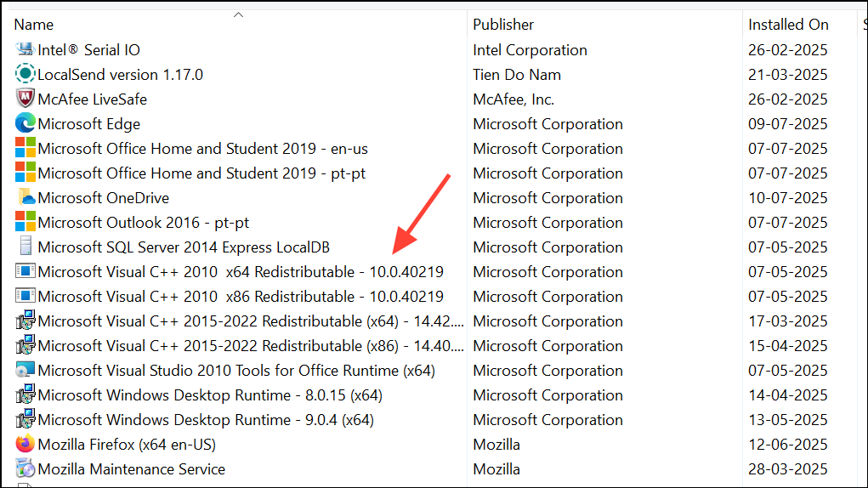Click the SQL Server 2014 LocalDB icon
This screenshot has width=868, height=488.
(x=26, y=247)
